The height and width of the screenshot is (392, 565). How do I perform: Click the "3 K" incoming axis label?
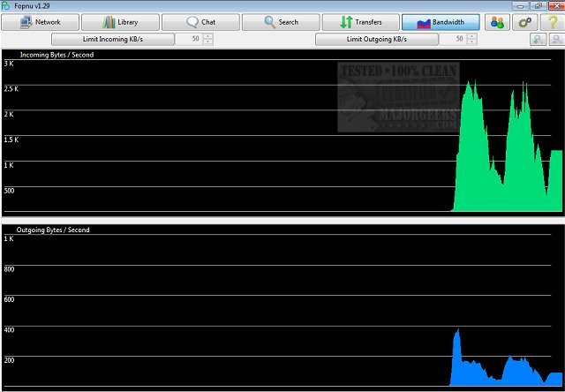9,64
